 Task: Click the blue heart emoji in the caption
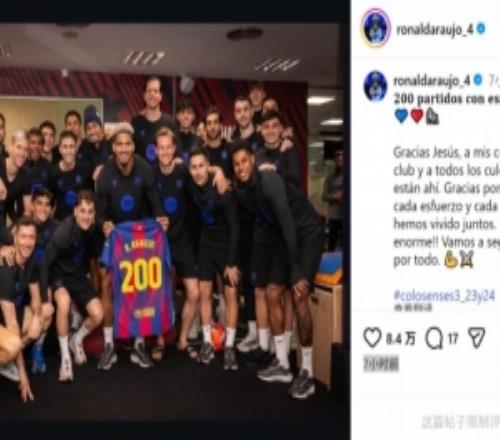coord(401,116)
